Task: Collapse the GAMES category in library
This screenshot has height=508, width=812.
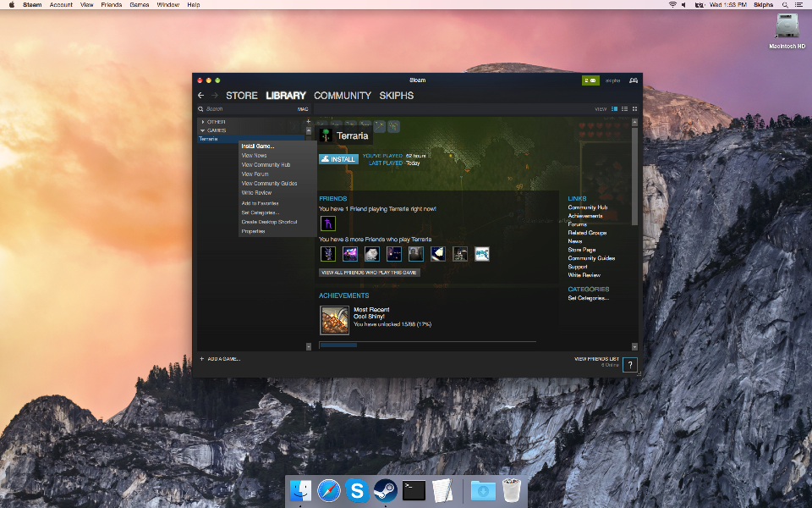Action: click(x=202, y=130)
